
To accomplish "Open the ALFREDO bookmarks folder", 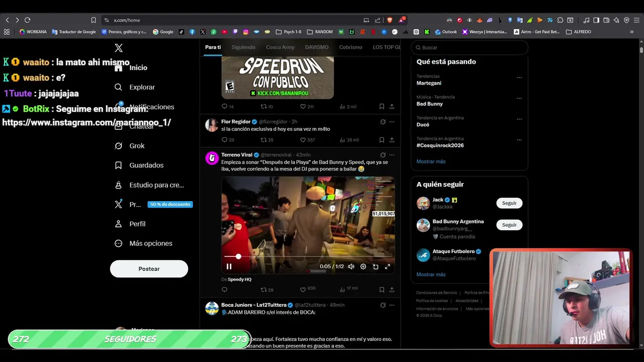I will coord(579,32).
